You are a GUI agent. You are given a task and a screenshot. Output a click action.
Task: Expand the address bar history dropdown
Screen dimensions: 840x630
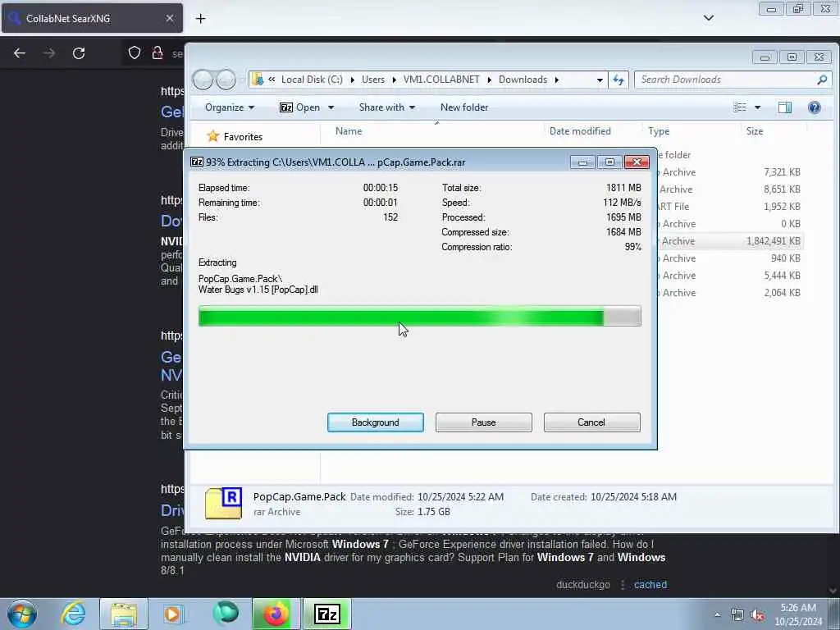600,80
